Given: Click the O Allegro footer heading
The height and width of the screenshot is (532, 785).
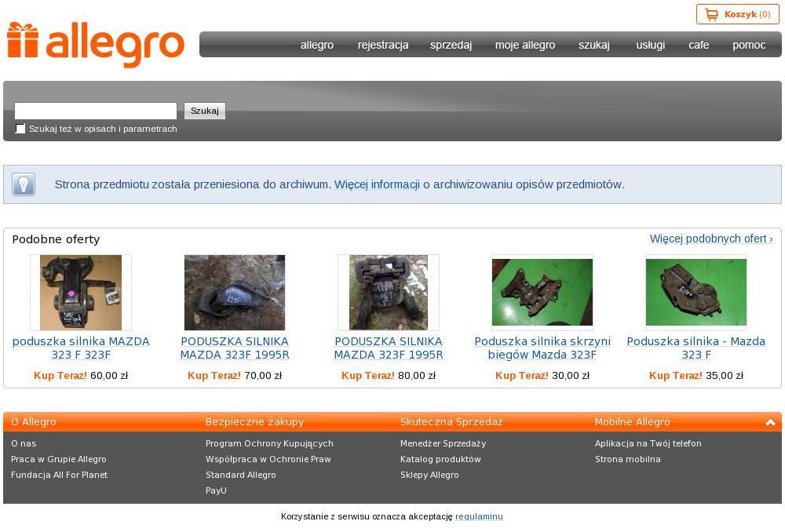Looking at the screenshot, I should point(34,422).
